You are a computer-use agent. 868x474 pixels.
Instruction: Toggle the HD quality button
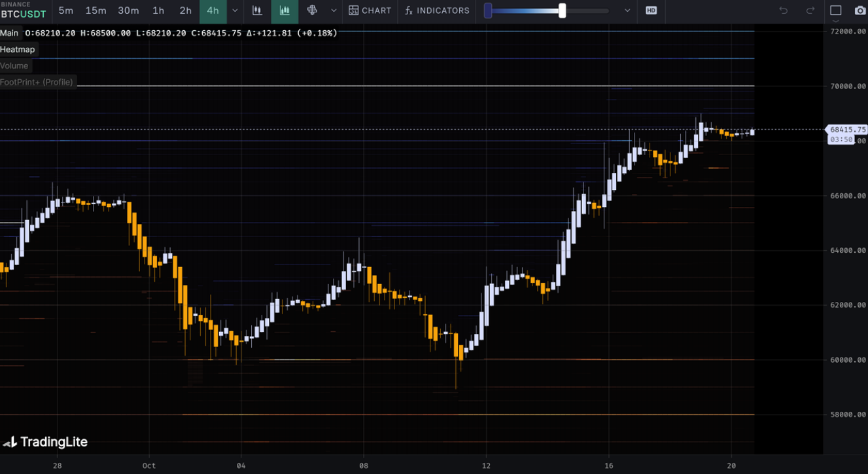click(x=651, y=10)
